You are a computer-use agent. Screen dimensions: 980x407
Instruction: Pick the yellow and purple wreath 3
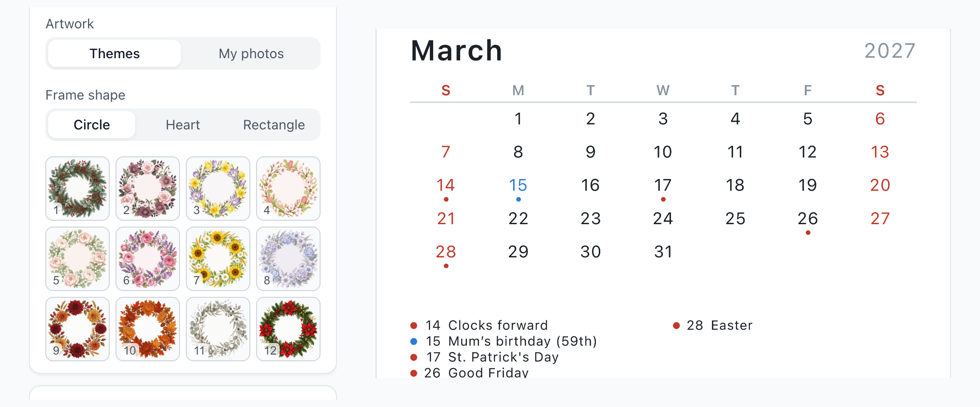coord(218,189)
